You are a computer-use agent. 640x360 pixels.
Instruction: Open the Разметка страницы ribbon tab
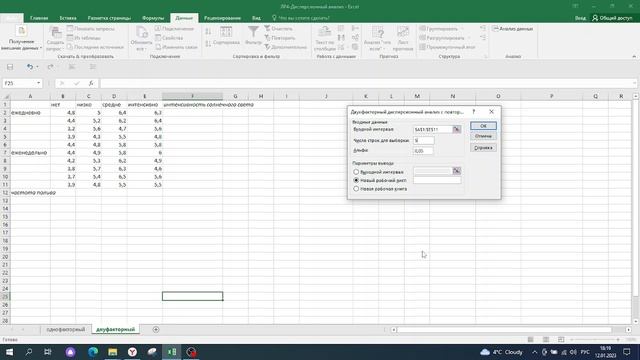tap(109, 18)
